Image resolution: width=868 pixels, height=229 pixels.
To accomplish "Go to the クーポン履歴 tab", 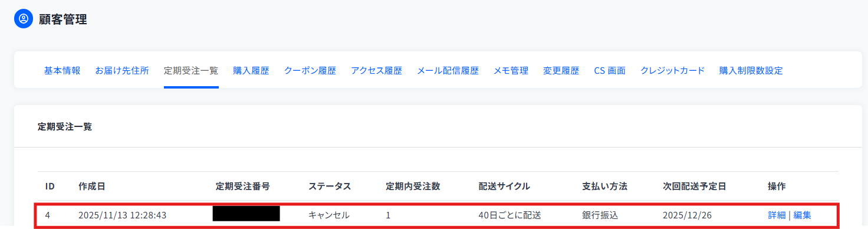I will (x=310, y=71).
